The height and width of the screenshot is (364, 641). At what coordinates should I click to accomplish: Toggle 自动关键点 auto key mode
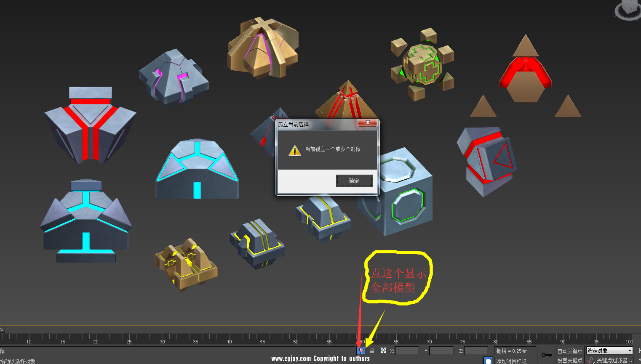pos(569,351)
